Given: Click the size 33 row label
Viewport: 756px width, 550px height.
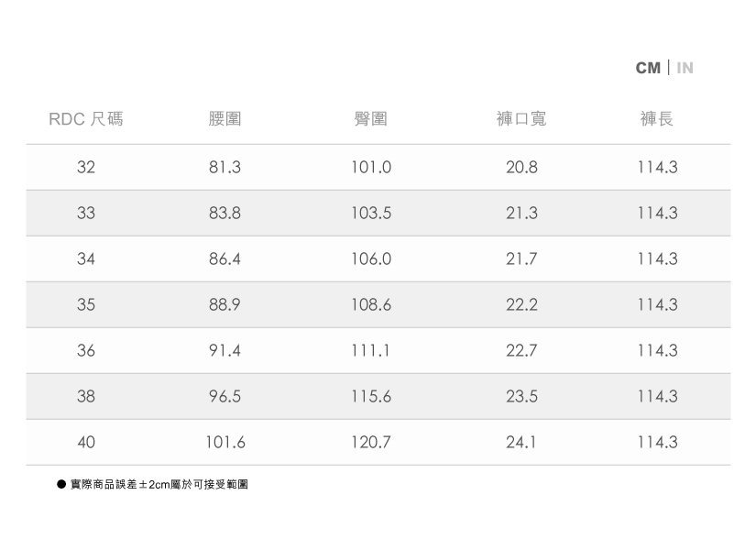Looking at the screenshot, I should click(86, 214).
